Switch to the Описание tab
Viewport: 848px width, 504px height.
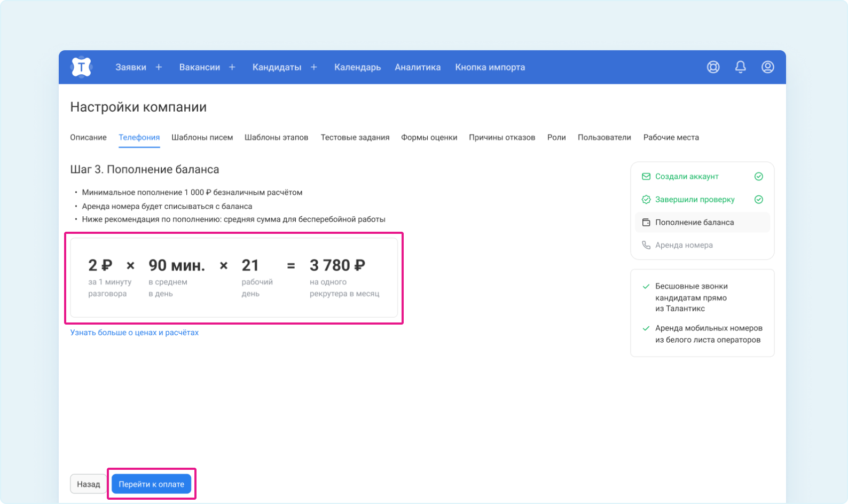89,138
